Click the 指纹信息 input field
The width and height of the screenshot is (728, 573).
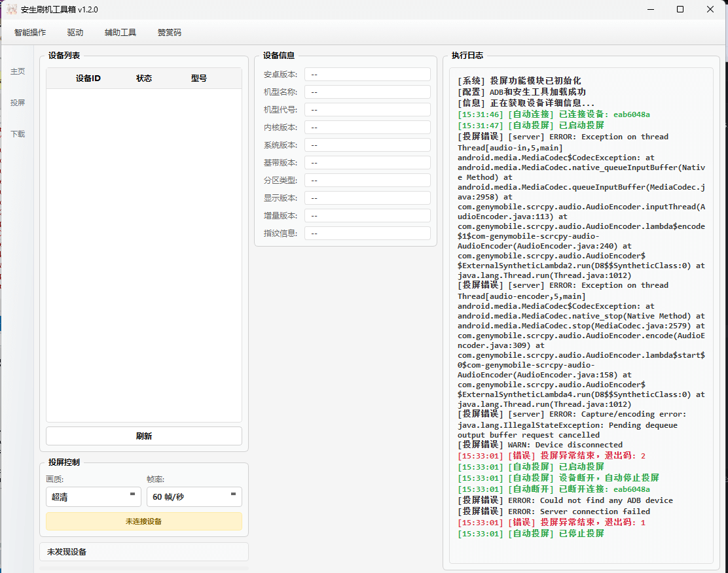367,234
